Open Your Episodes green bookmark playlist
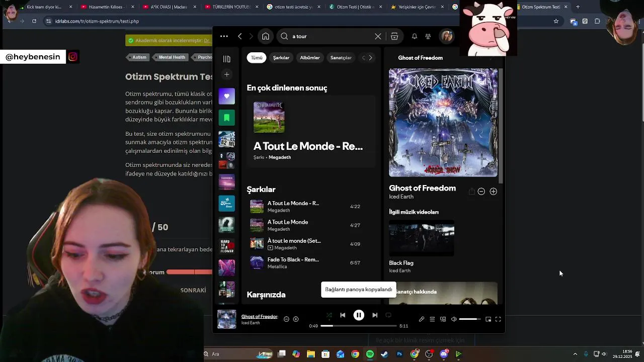644x362 pixels. (x=227, y=118)
